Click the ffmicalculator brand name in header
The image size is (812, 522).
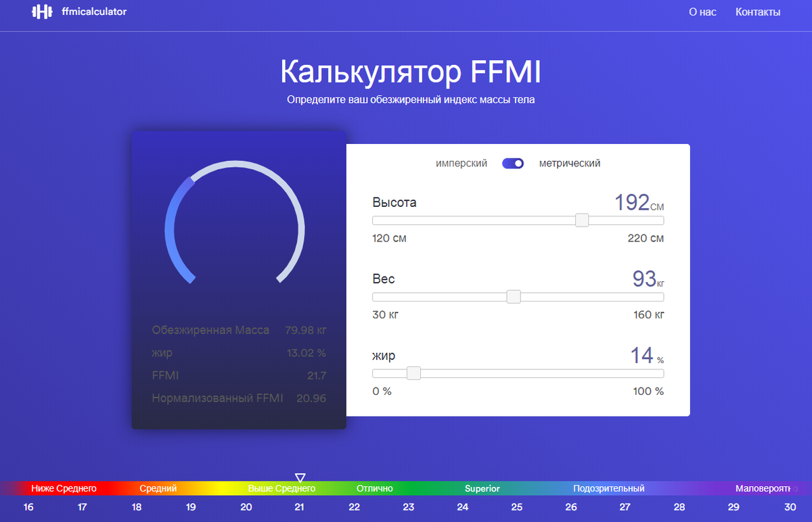point(95,11)
